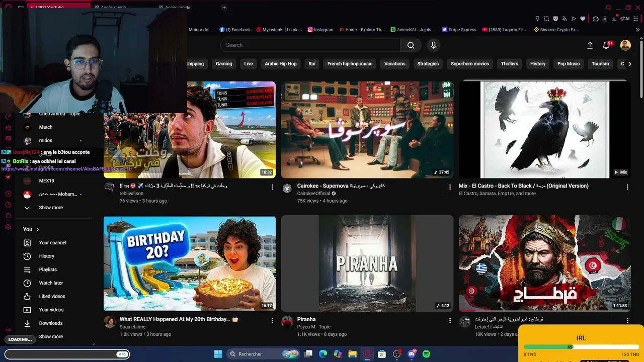Open Opera Aria AI button
This screenshot has width=644, height=362.
625,19
